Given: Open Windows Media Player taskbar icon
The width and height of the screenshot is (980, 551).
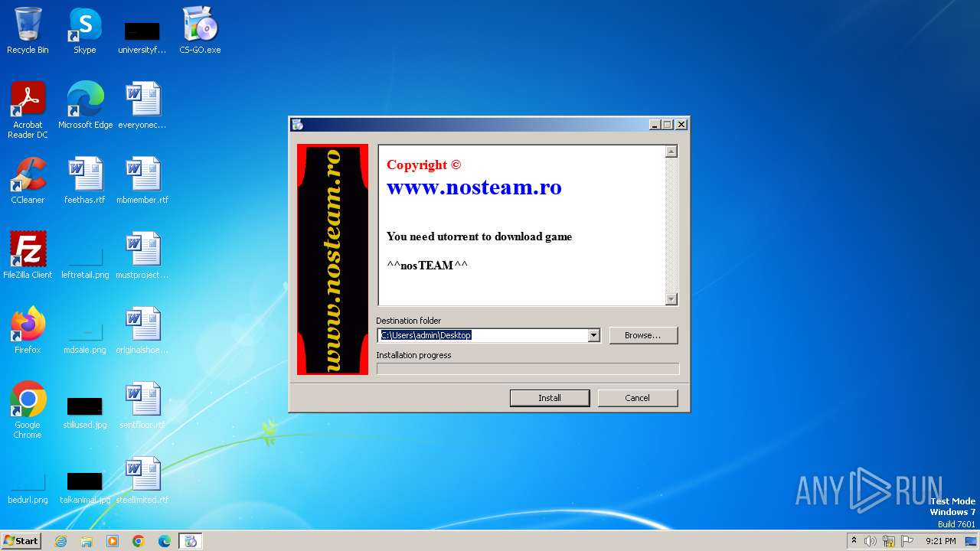Looking at the screenshot, I should coord(113,541).
